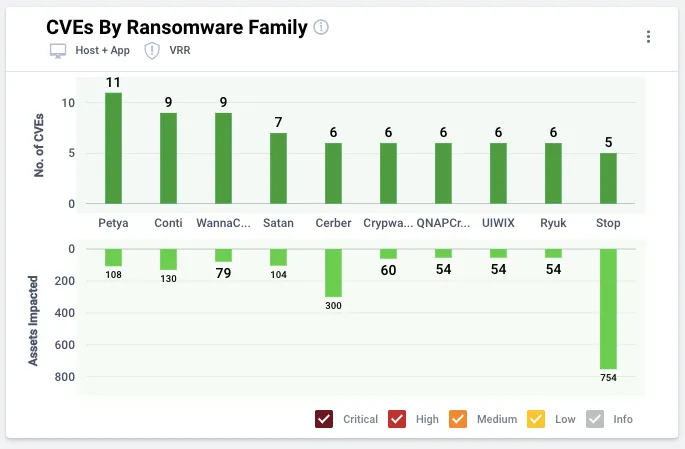Viewport: 685px width, 449px height.
Task: Click the UIWIX axis label
Action: point(498,223)
